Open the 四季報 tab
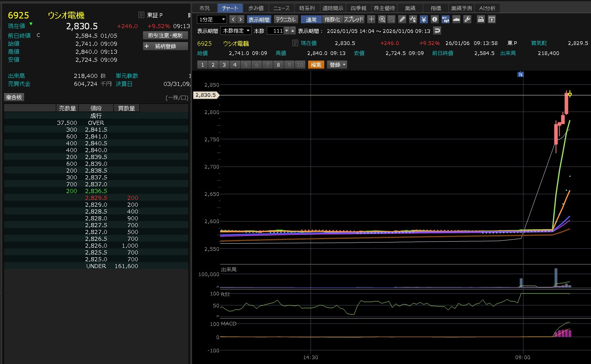 358,8
